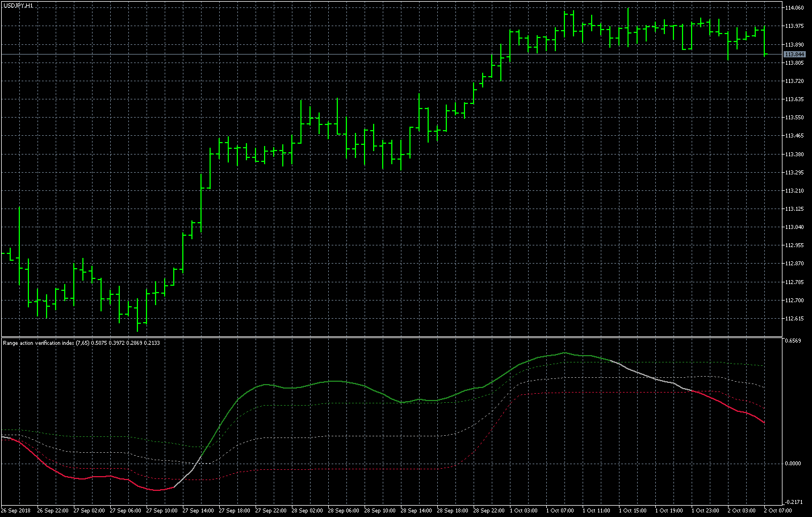812x517 pixels.
Task: Click the 2 Oct 07:00 time label
Action: pos(778,511)
